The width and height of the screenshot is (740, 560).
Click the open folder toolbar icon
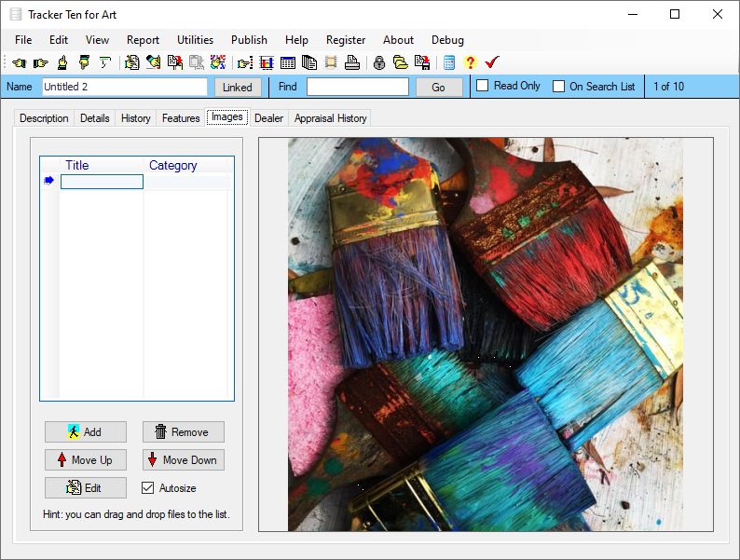click(x=400, y=63)
